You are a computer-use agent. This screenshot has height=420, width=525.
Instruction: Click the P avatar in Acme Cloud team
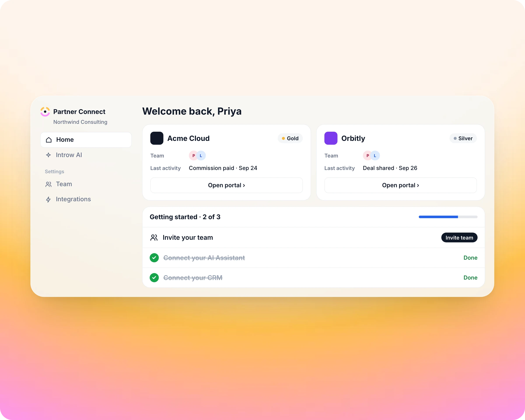pyautogui.click(x=194, y=156)
